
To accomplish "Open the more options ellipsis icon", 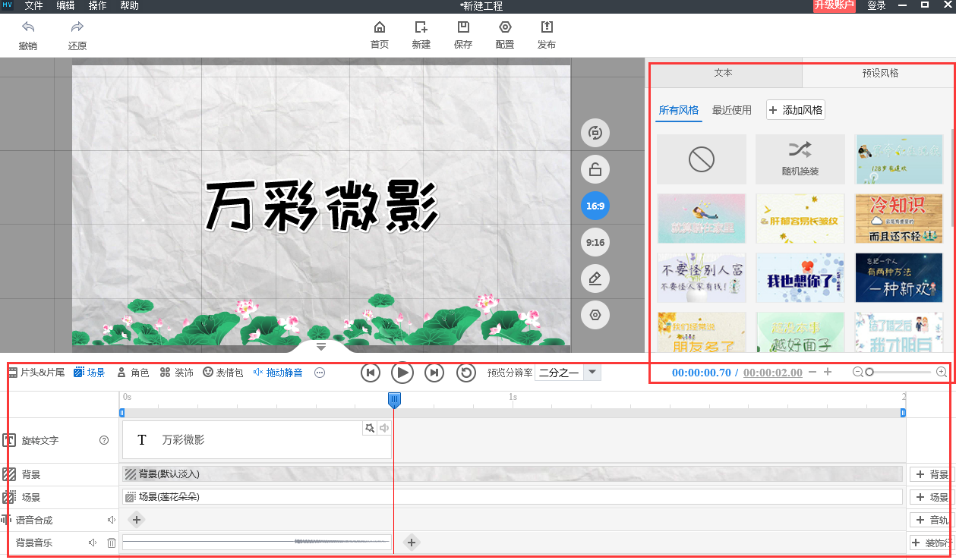I will 320,373.
